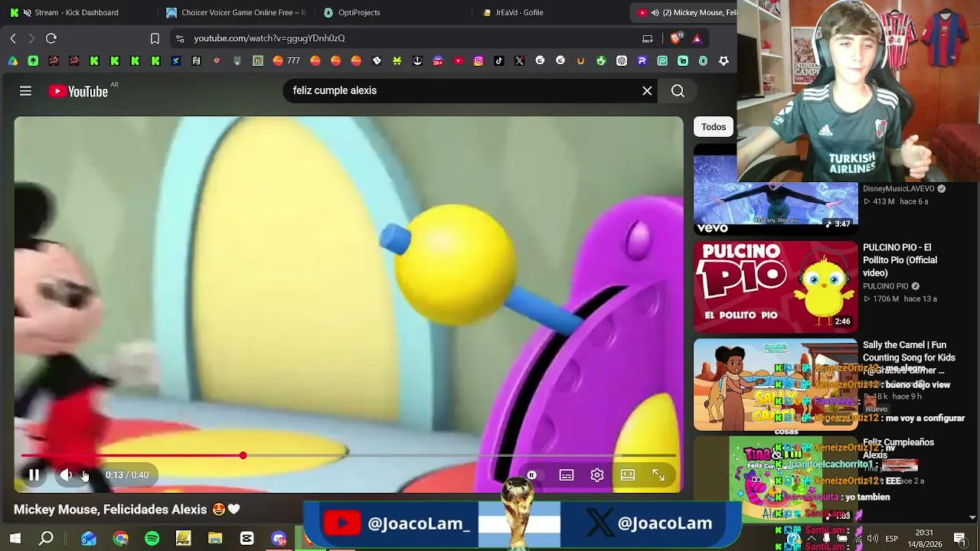Open the cast media icon in address bar
Viewport: 980px width, 551px height.
click(x=648, y=38)
